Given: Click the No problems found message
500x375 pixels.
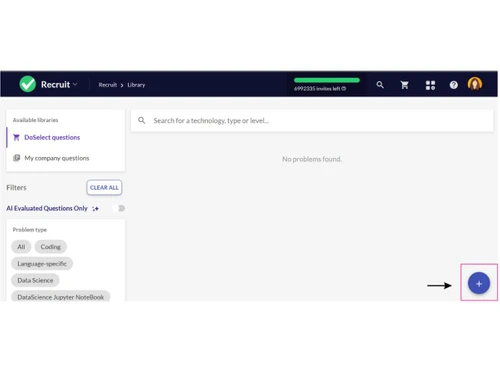Looking at the screenshot, I should tap(312, 159).
